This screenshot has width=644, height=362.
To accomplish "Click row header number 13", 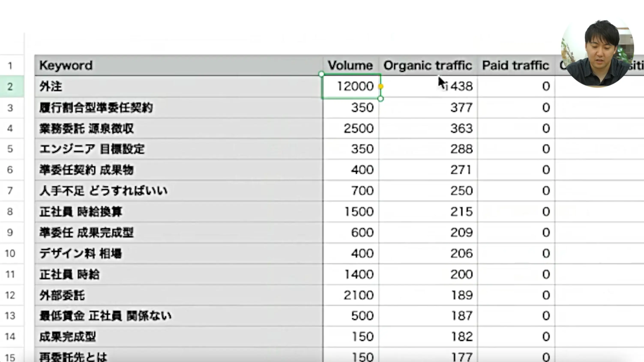I will tap(10, 316).
